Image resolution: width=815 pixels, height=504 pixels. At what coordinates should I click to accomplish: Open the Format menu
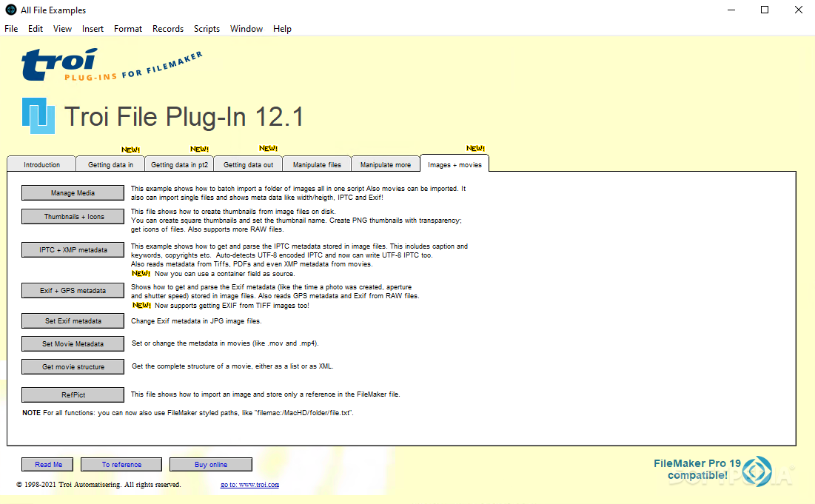point(128,29)
